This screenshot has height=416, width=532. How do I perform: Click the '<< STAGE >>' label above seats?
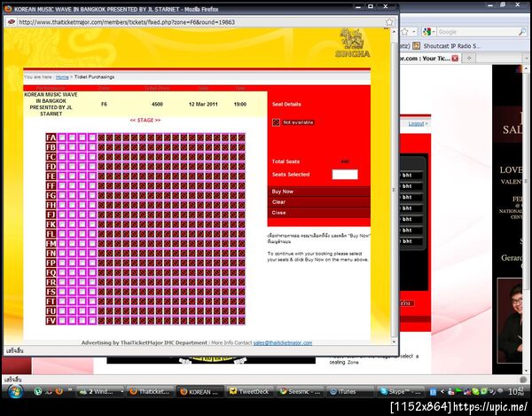[x=145, y=120]
